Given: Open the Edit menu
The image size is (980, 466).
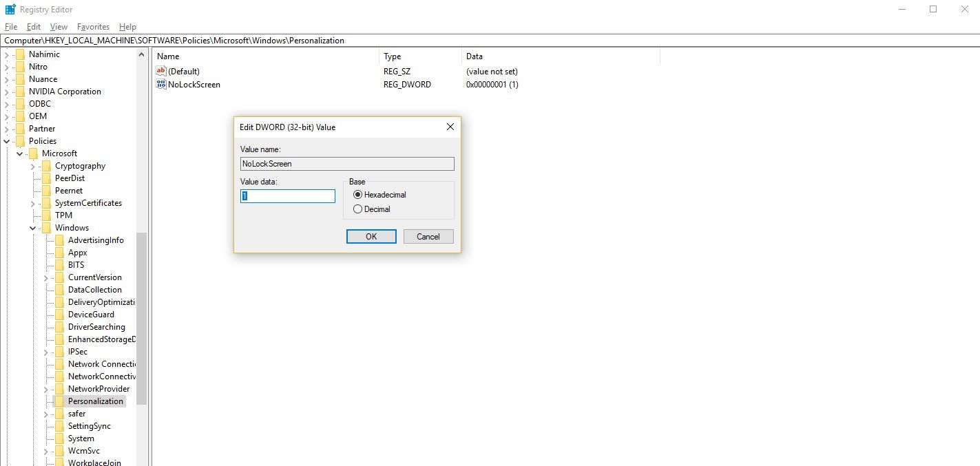Looking at the screenshot, I should pos(34,27).
